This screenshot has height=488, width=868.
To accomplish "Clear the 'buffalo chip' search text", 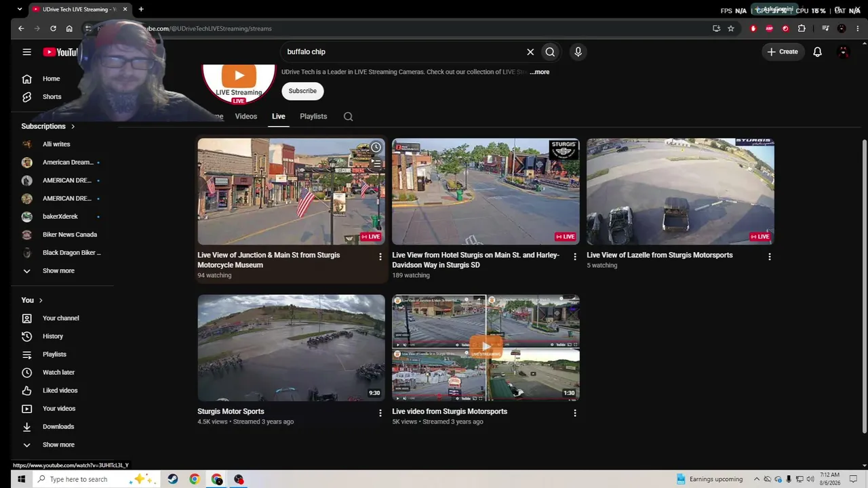I will point(530,52).
